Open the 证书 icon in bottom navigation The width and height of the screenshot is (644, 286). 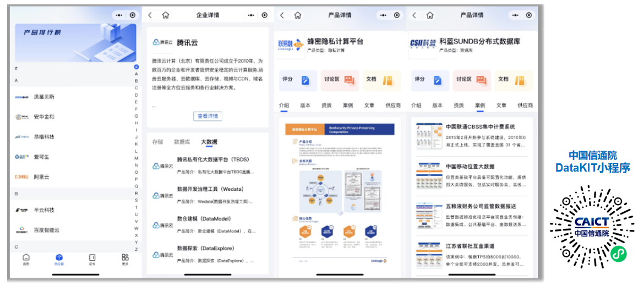pos(92,259)
